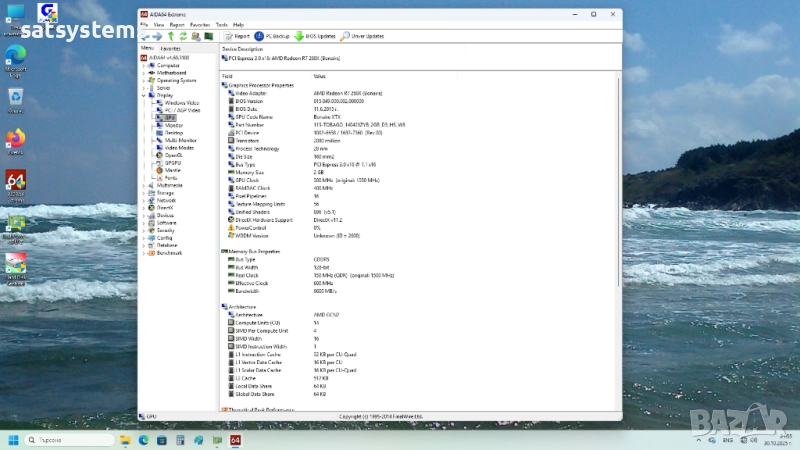This screenshot has width=800, height=450.
Task: Click the Back navigation arrow in toolbar
Action: 145,36
